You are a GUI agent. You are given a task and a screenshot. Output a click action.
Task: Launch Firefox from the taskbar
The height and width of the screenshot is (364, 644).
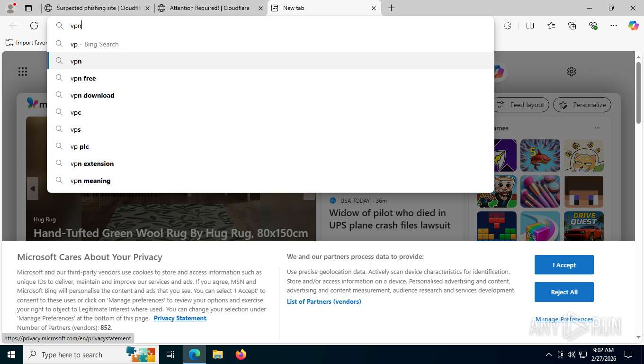tap(241, 355)
